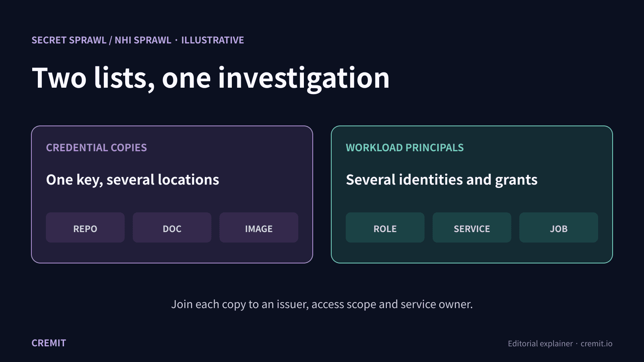
Task: Click the NHI SPRAWL breadcrumb text
Action: pyautogui.click(x=143, y=40)
